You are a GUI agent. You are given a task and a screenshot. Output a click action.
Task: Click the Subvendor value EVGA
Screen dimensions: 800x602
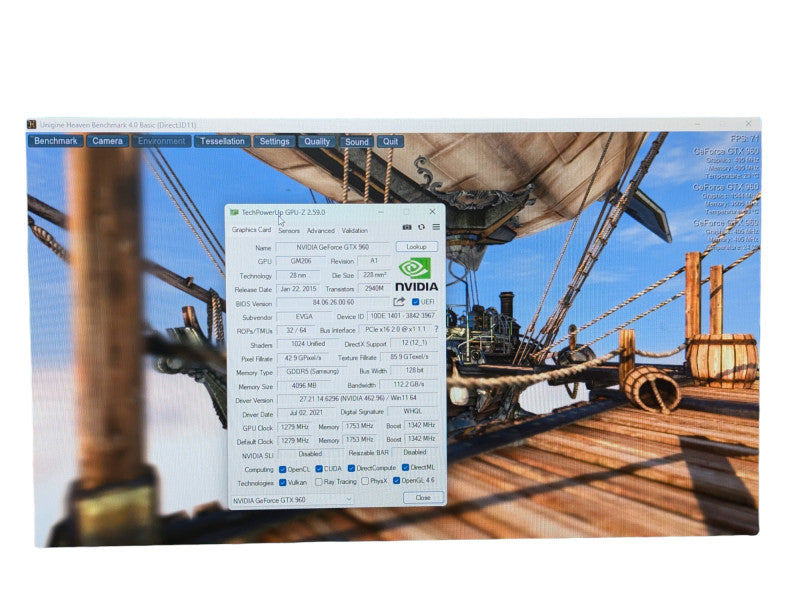[304, 316]
